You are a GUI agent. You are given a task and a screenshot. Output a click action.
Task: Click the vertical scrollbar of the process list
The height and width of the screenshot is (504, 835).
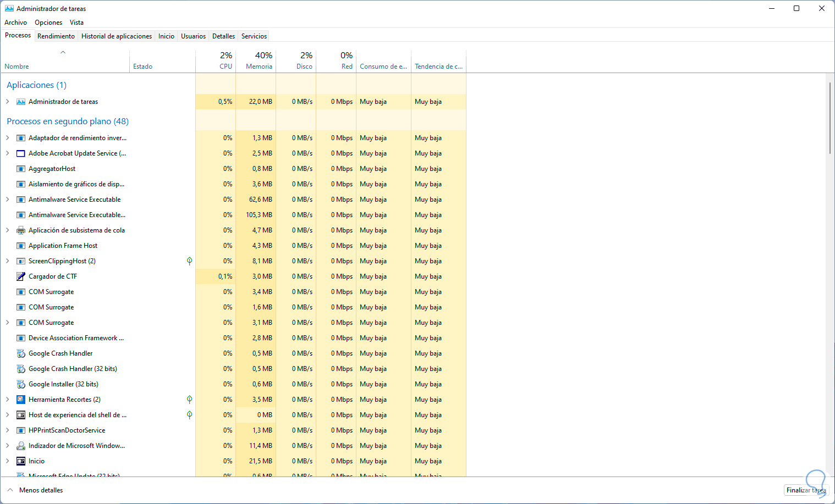click(x=829, y=118)
